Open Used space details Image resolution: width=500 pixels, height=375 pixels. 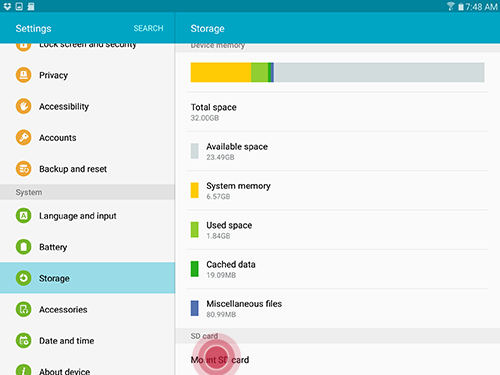tap(337, 230)
